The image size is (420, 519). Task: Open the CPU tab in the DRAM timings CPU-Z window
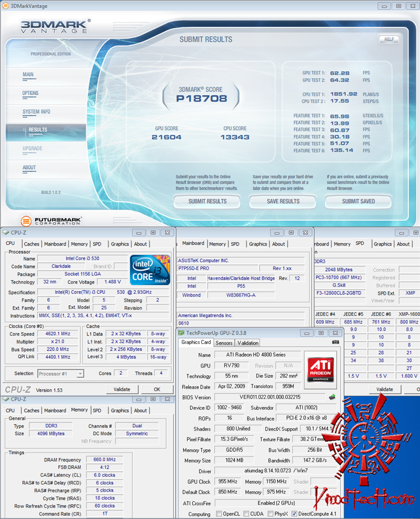10,411
